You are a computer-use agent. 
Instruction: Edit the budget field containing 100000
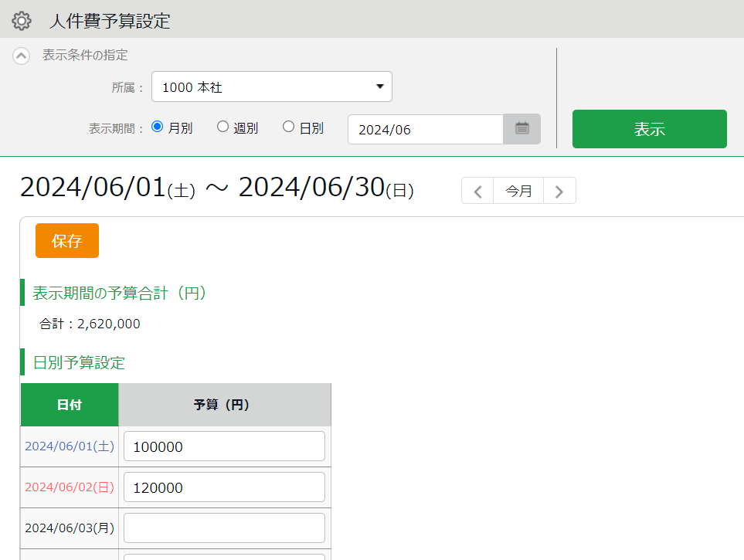click(224, 446)
